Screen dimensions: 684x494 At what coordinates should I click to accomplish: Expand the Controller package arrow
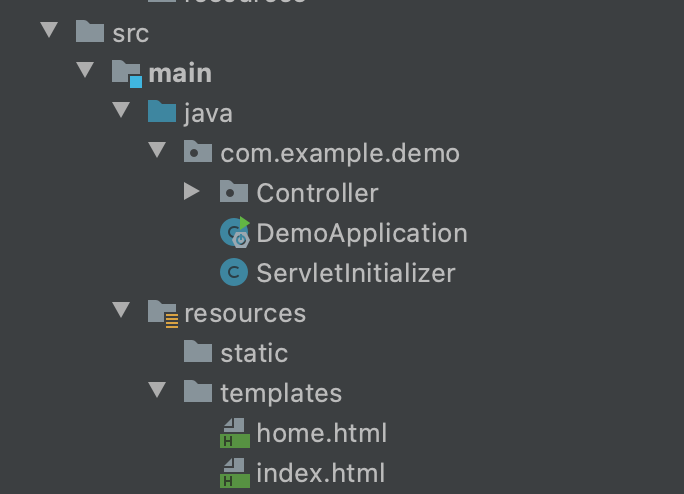tap(193, 191)
